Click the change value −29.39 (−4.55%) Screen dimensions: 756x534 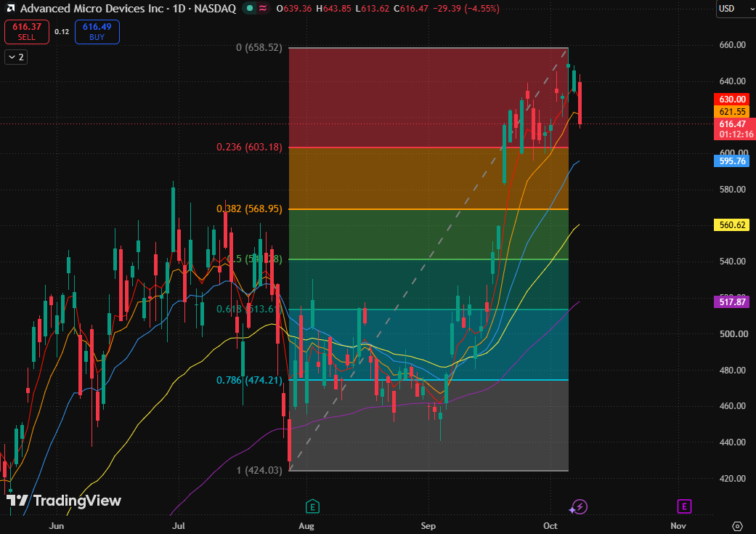[x=466, y=8]
